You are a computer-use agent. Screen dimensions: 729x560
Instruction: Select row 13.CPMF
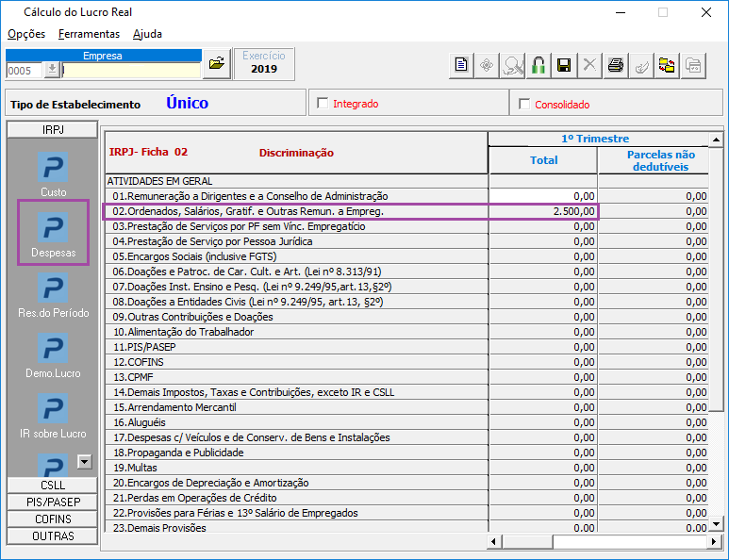(297, 377)
